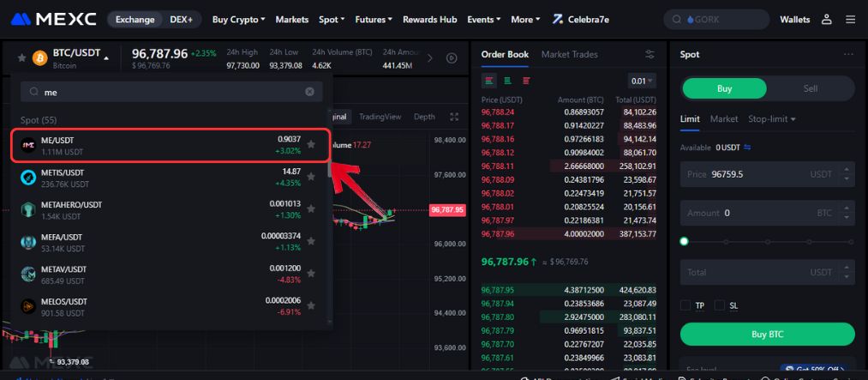This screenshot has height=380, width=868.
Task: Click the MEXC logo
Action: 54,20
